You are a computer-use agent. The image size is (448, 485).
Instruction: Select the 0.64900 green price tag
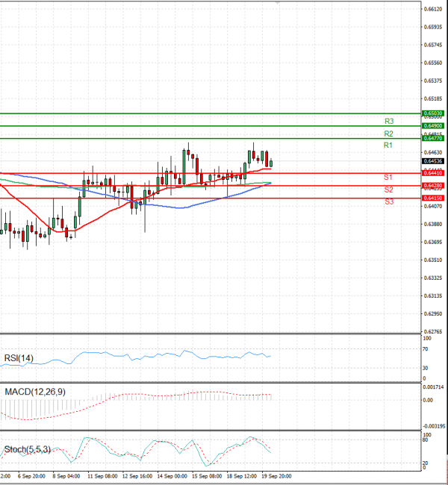tap(433, 126)
